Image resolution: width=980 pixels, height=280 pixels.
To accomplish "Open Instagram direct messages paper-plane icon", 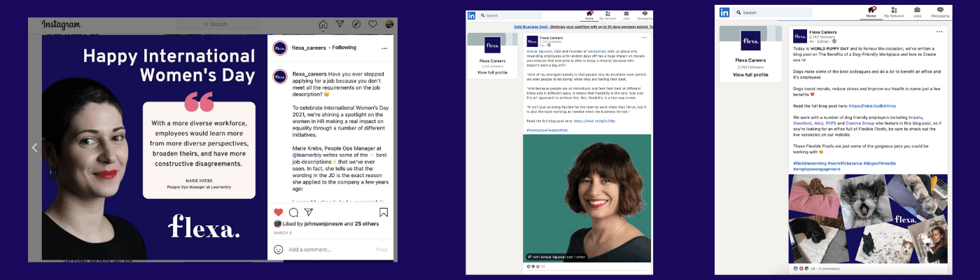I will 339,24.
